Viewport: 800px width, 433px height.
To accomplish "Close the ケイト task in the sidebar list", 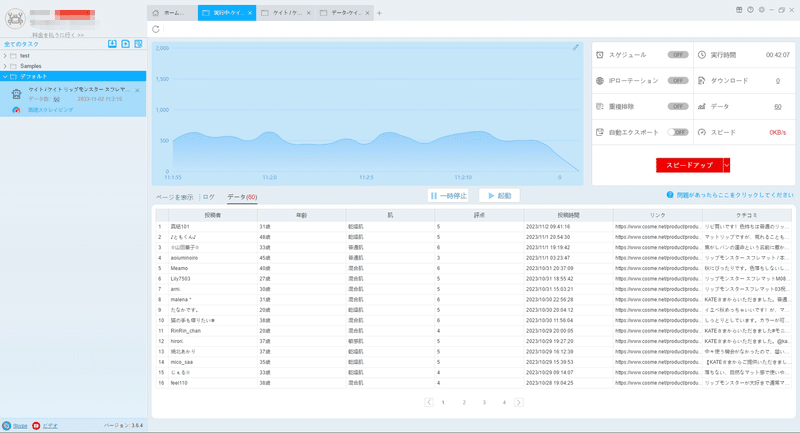I will (137, 90).
